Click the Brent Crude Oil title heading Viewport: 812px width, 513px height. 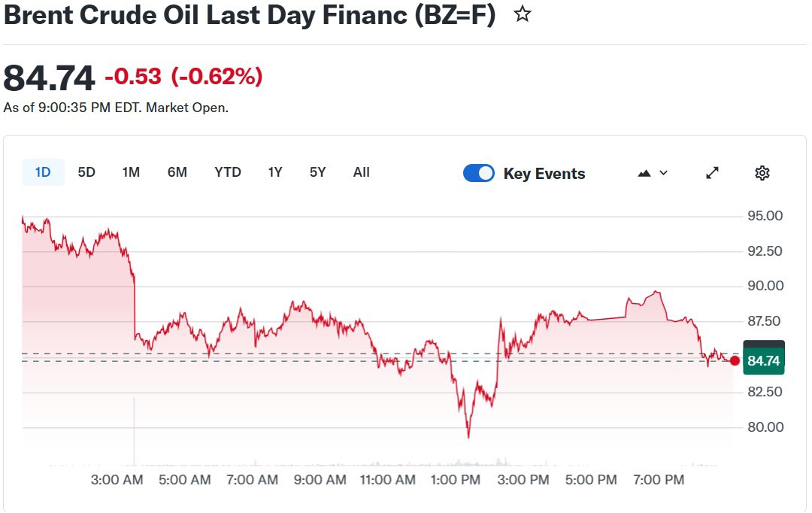pyautogui.click(x=250, y=15)
